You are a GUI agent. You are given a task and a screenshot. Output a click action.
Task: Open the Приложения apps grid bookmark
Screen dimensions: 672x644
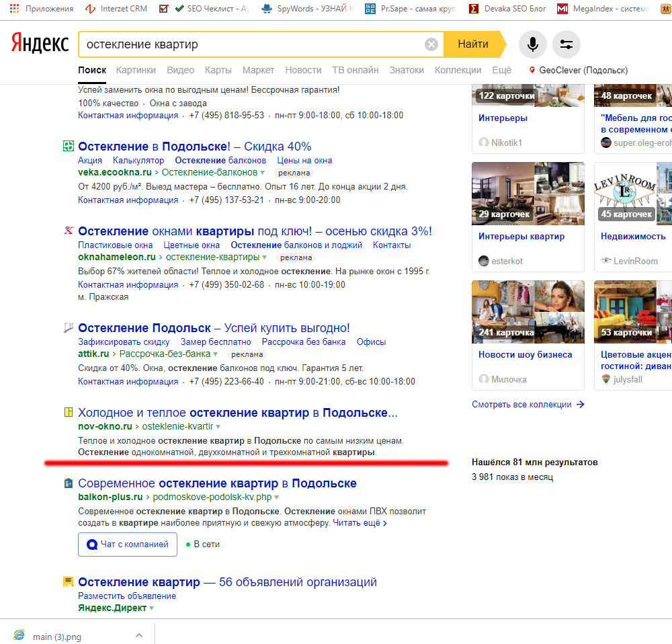[41, 9]
